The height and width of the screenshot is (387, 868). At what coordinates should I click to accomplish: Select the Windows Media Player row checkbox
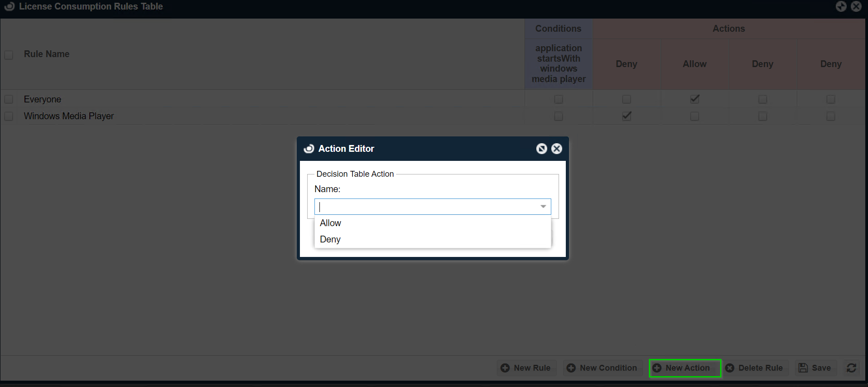coord(9,116)
